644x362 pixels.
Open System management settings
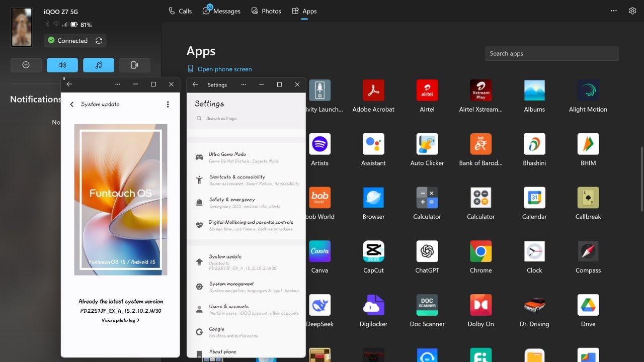(x=247, y=287)
